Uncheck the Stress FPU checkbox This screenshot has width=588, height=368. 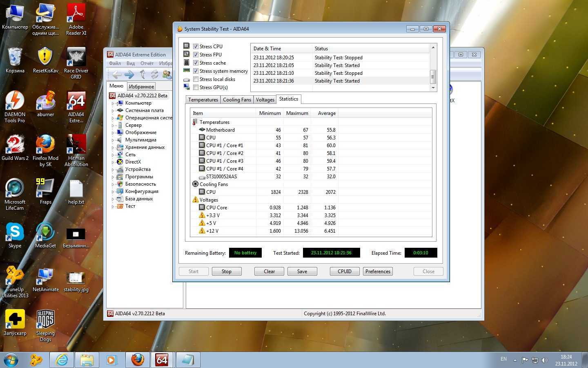pyautogui.click(x=196, y=54)
